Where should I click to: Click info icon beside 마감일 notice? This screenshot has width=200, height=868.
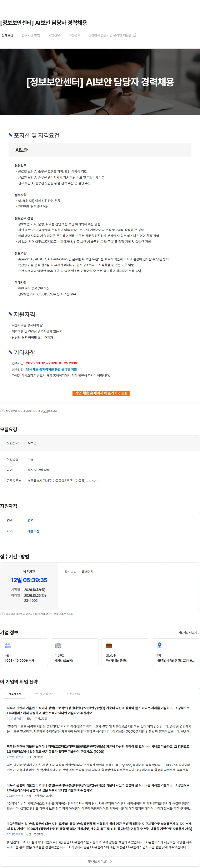(x=3, y=614)
